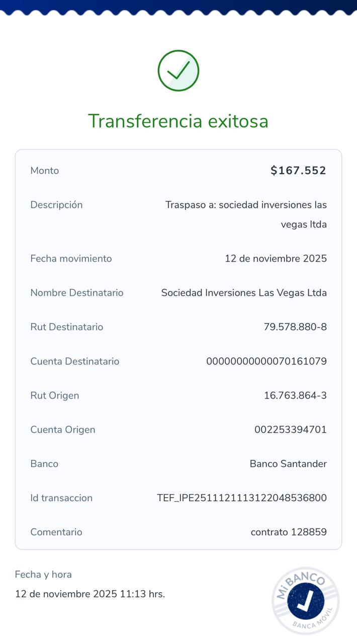Viewport: 357px width, 644px height.
Task: Tap the Traspaso a: sociedad inversiones description
Action: click(x=246, y=214)
